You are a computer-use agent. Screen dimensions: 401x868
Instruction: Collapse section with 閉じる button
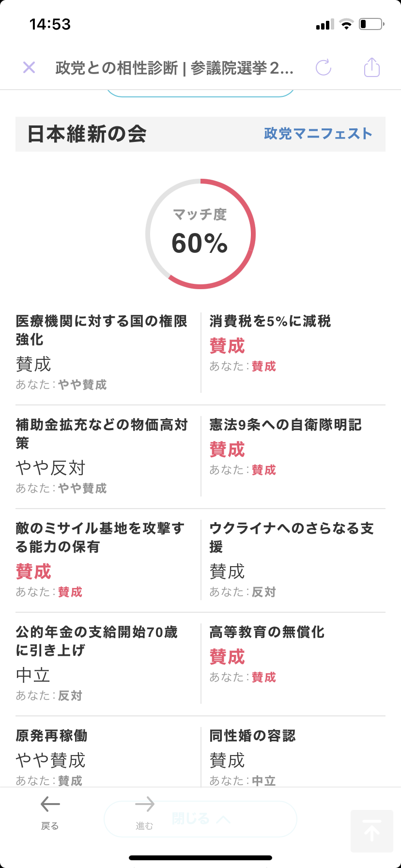pos(200,819)
